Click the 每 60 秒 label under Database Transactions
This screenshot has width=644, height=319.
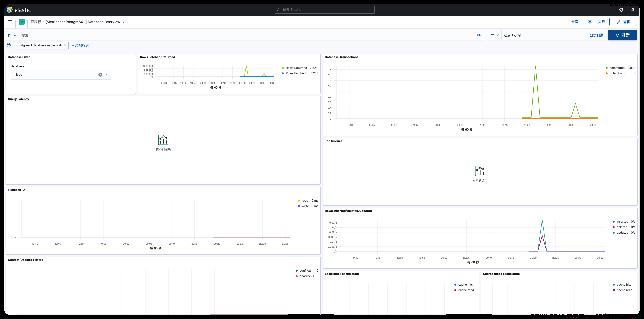467,130
